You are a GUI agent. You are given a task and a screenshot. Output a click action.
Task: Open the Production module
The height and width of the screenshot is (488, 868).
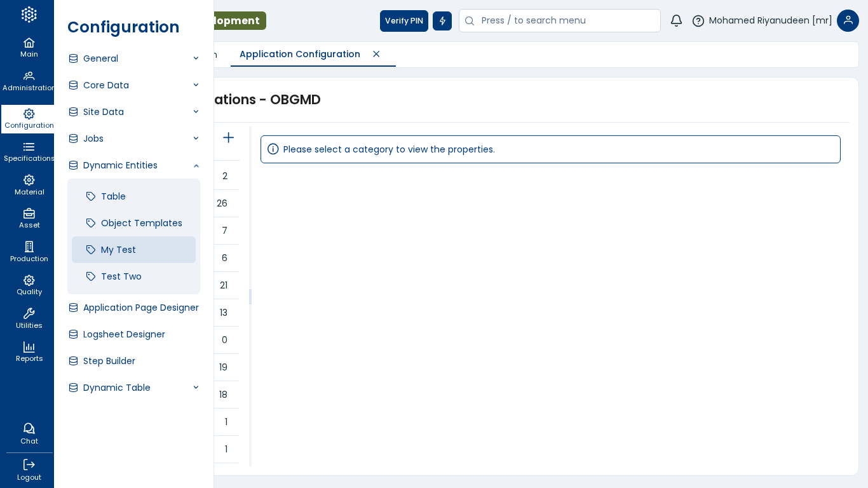tap(29, 252)
